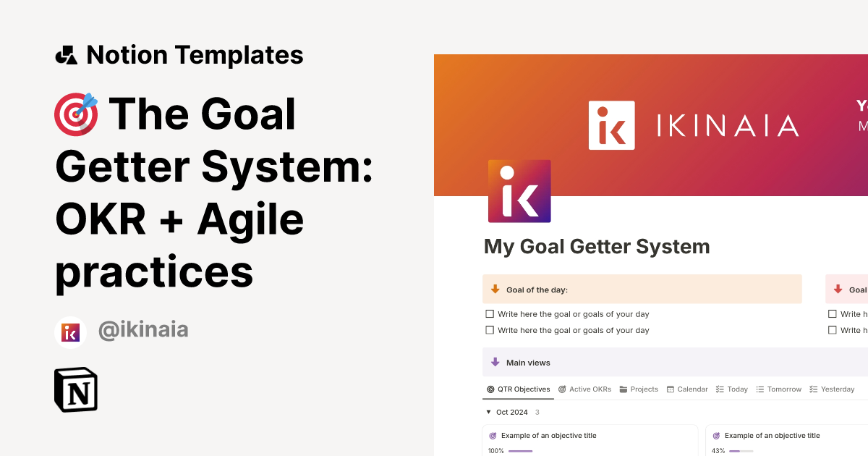This screenshot has height=456, width=868.
Task: Click the dart target emoji in the title
Action: pyautogui.click(x=76, y=114)
